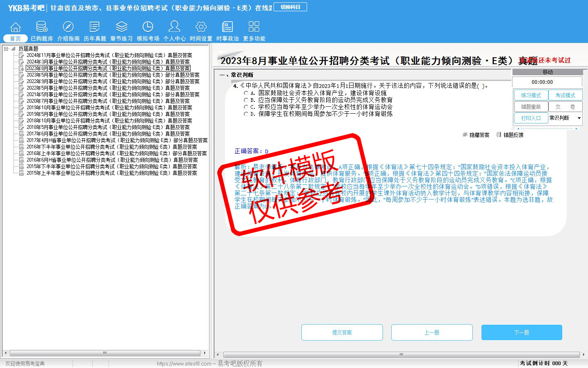
Task: Open the 更多功能 more functions menu
Action: 254,27
